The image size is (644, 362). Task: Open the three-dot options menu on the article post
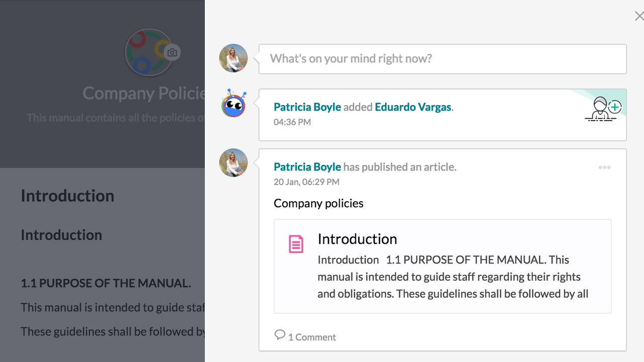click(x=604, y=167)
